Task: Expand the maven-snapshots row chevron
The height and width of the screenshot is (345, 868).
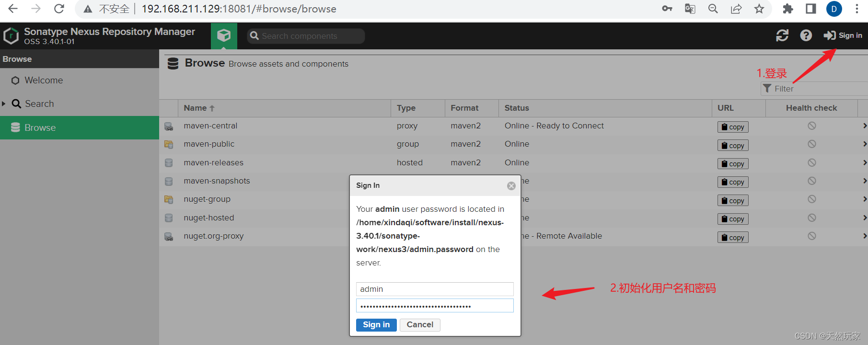Action: click(x=865, y=181)
